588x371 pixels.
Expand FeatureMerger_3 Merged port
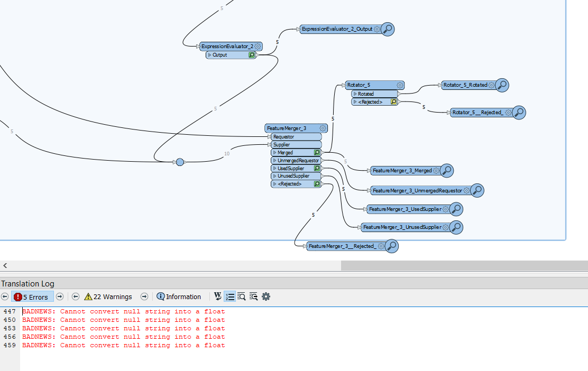pyautogui.click(x=274, y=153)
